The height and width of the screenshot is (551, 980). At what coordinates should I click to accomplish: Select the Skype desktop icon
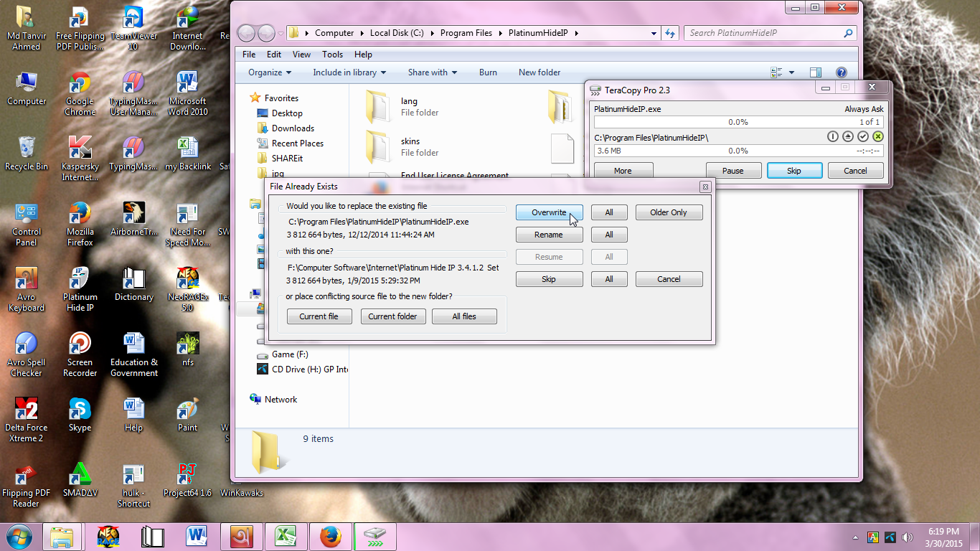[80, 415]
